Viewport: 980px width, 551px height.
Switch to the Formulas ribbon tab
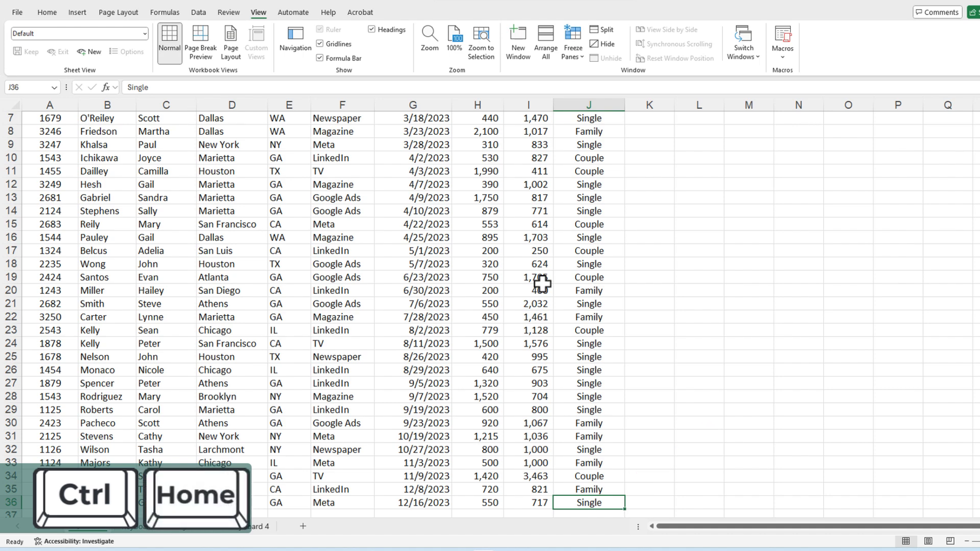pyautogui.click(x=164, y=12)
